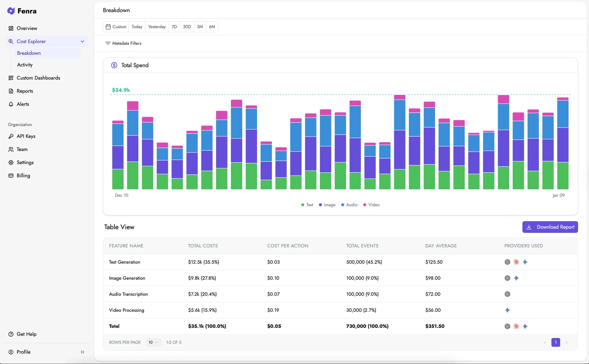The width and height of the screenshot is (589, 364).
Task: Select page 1 in the table pagination
Action: (x=556, y=342)
